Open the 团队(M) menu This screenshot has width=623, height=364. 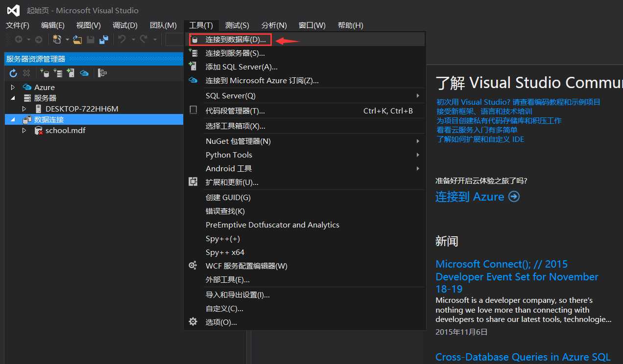pos(163,25)
